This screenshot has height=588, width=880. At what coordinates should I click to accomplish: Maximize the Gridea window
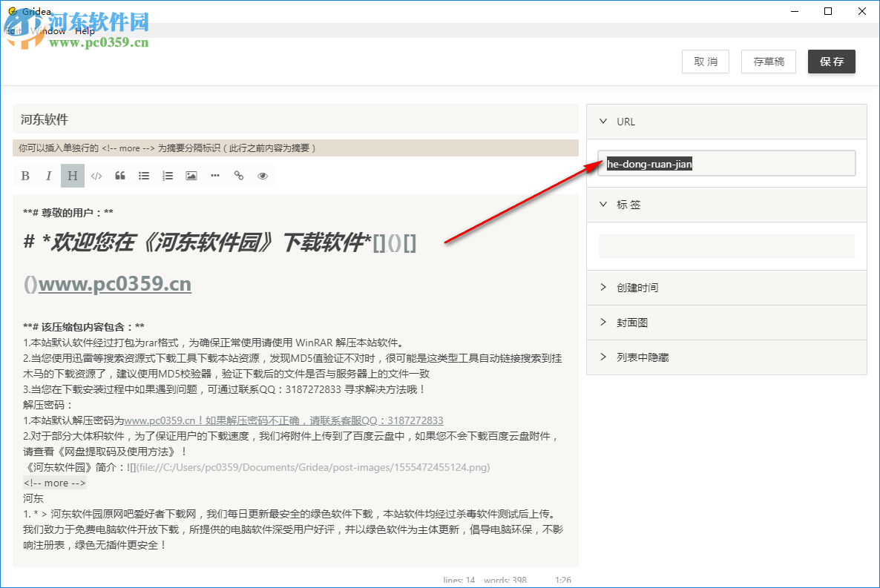coord(828,11)
